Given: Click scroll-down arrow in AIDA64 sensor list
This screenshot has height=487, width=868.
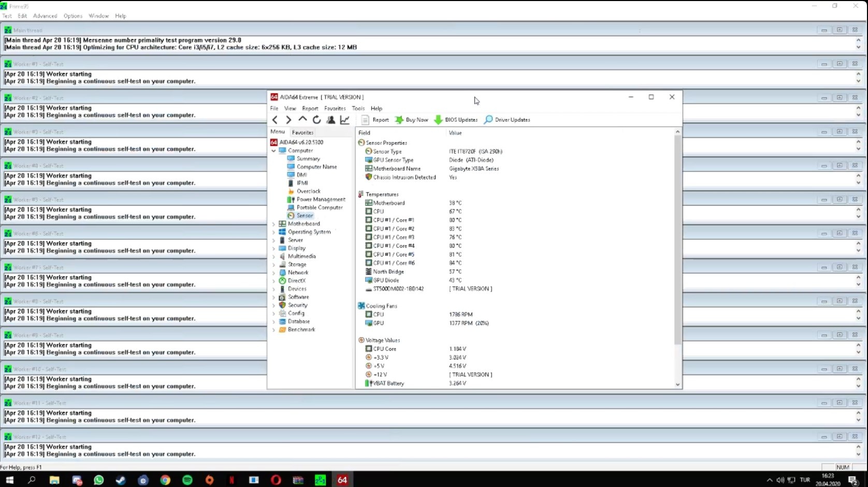Looking at the screenshot, I should (x=677, y=384).
